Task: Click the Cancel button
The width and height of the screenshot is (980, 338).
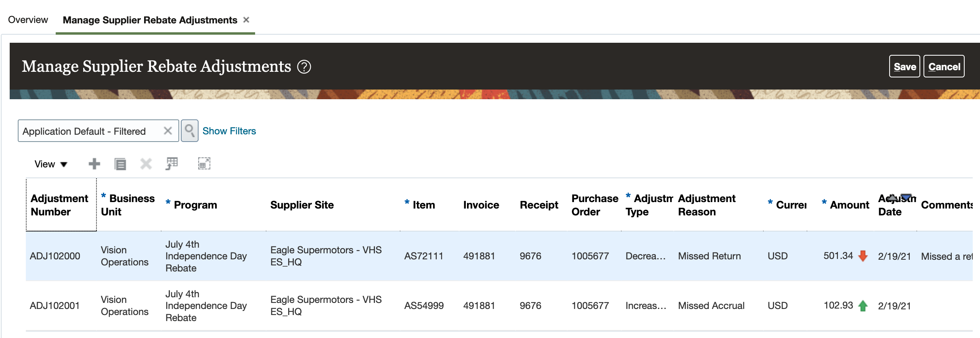Action: 944,67
